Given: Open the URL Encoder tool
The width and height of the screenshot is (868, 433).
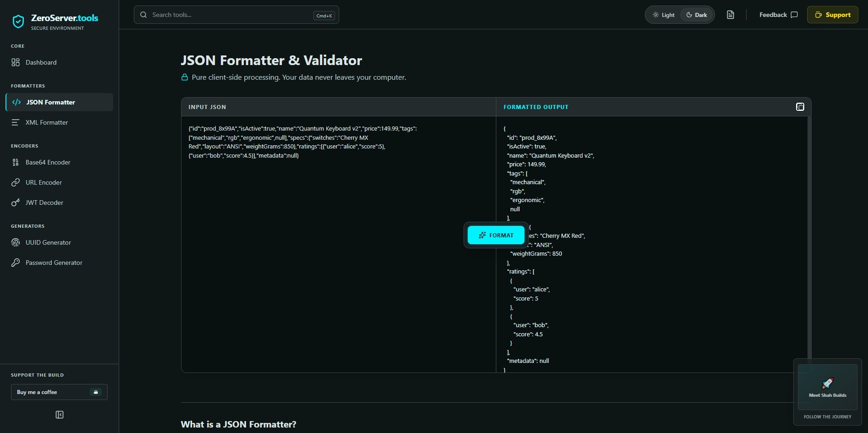Looking at the screenshot, I should tap(59, 182).
